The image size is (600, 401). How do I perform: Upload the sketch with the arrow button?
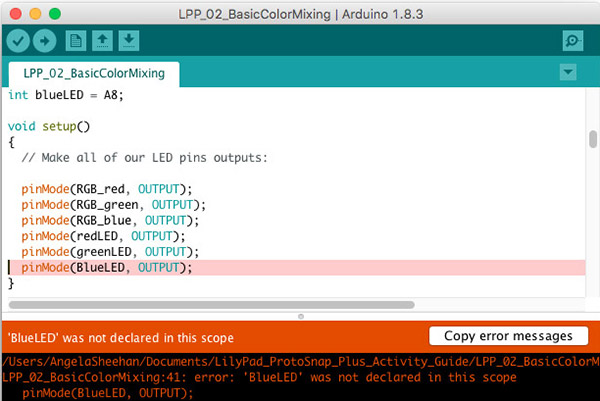[44, 40]
